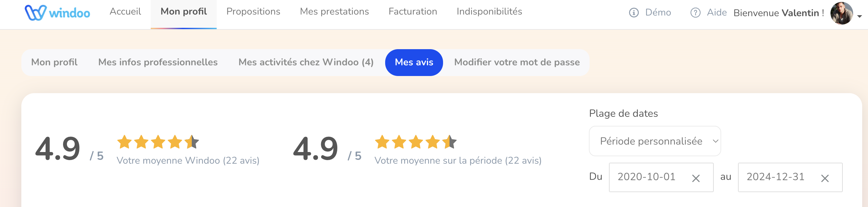Open the Période personnalisée dropdown

[x=655, y=141]
